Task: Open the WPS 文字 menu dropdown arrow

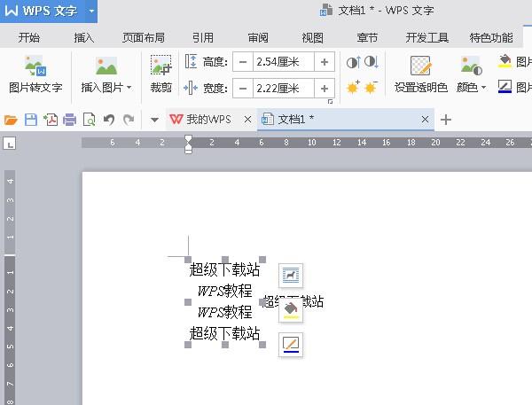Action: point(91,11)
